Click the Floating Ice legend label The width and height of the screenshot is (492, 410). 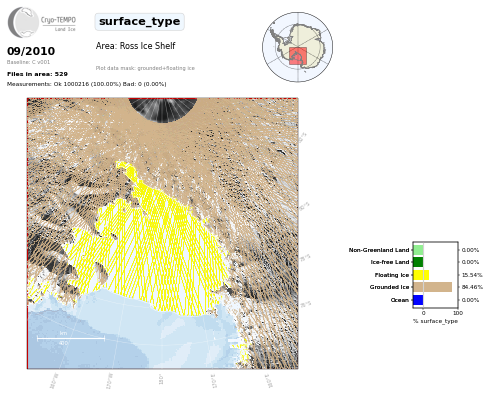[x=392, y=275]
